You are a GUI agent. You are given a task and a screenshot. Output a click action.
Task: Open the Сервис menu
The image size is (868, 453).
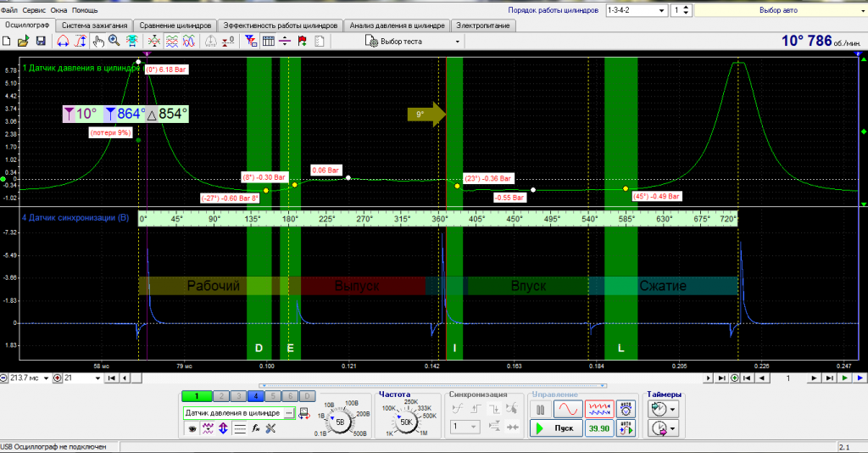click(34, 10)
